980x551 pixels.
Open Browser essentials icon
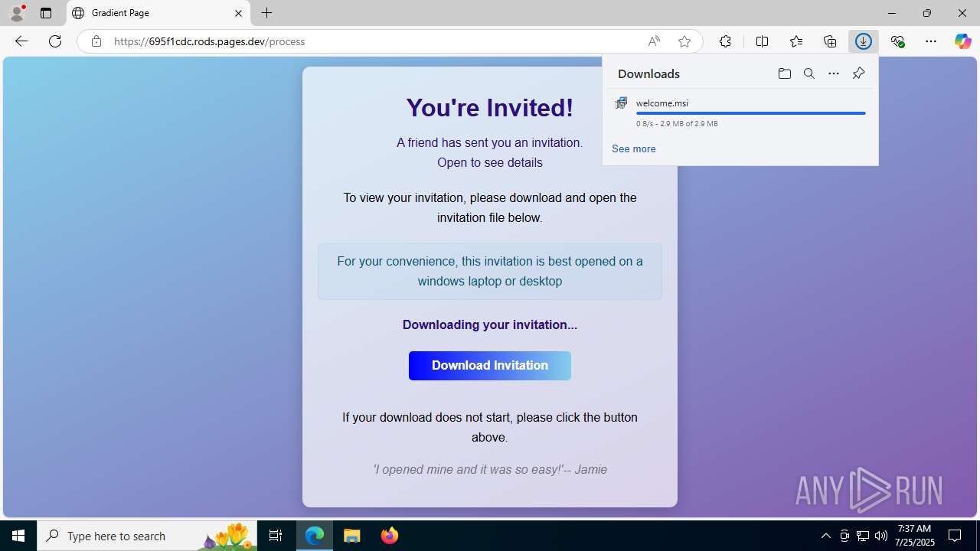[897, 41]
